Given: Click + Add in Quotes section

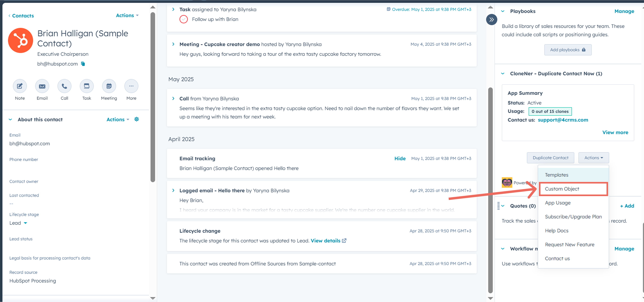Looking at the screenshot, I should 627,206.
